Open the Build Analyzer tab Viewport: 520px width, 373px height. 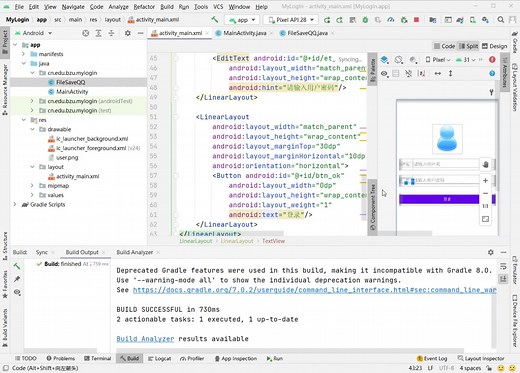tap(135, 252)
